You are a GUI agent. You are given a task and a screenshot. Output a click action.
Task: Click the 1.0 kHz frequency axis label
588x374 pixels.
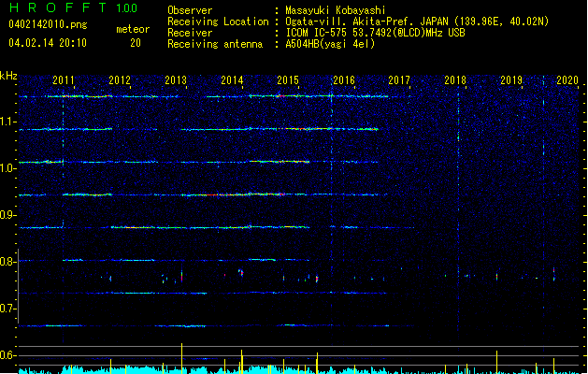[7, 168]
